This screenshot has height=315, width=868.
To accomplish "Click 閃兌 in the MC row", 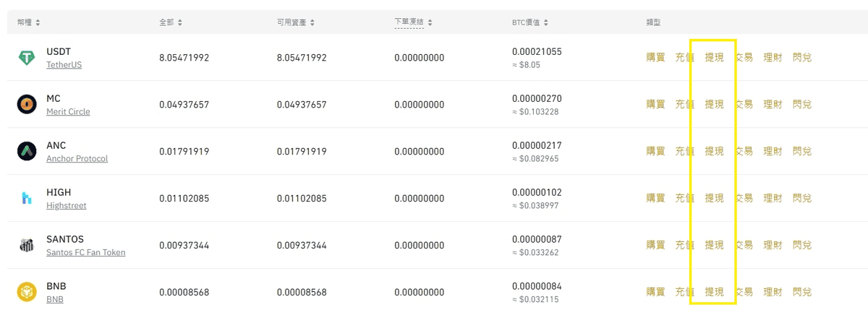I will tap(801, 105).
